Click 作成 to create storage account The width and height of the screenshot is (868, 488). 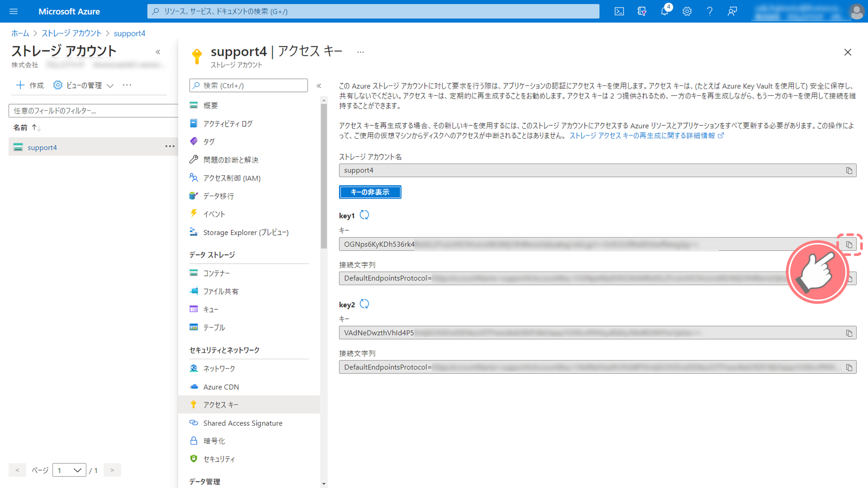click(x=30, y=85)
